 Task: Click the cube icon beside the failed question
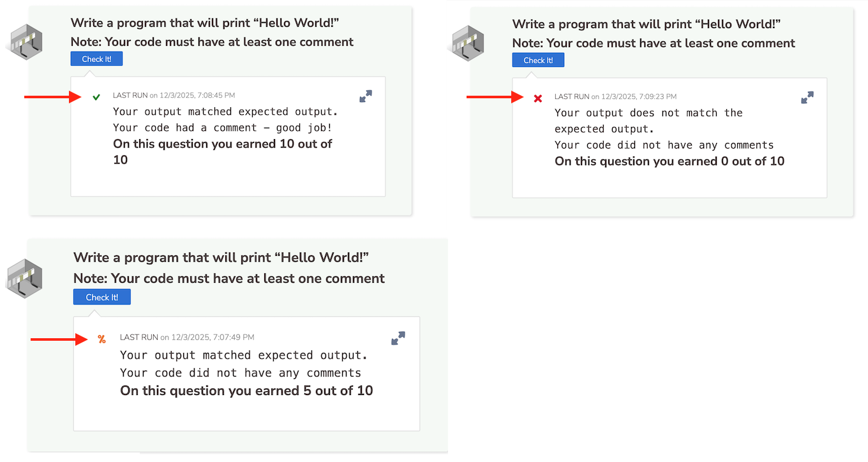click(x=468, y=44)
